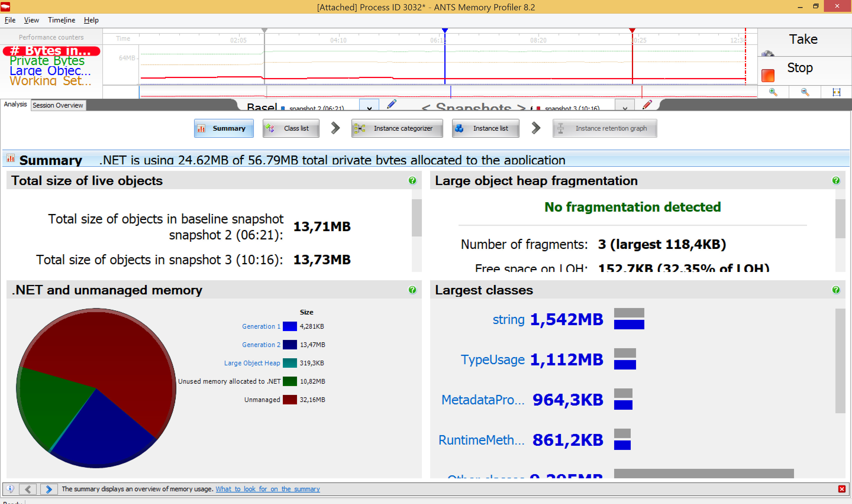Go to next hint with right arrow
The height and width of the screenshot is (504, 852).
tap(49, 489)
